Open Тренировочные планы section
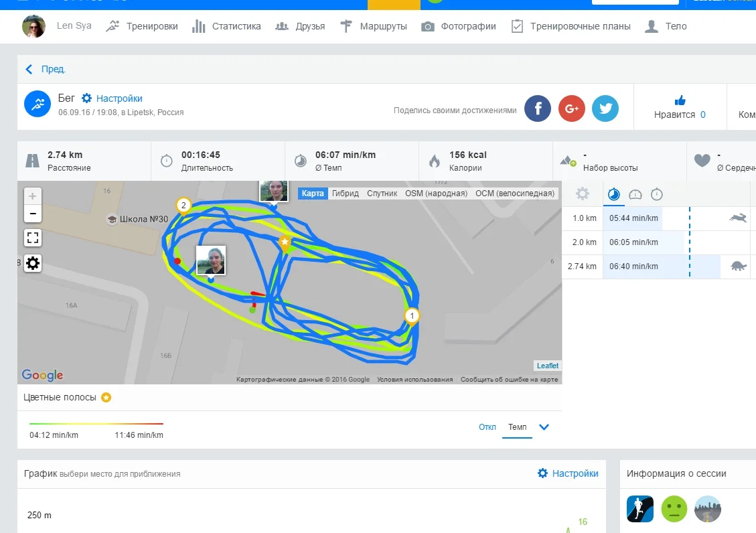Viewport: 756px width, 533px height. click(571, 26)
